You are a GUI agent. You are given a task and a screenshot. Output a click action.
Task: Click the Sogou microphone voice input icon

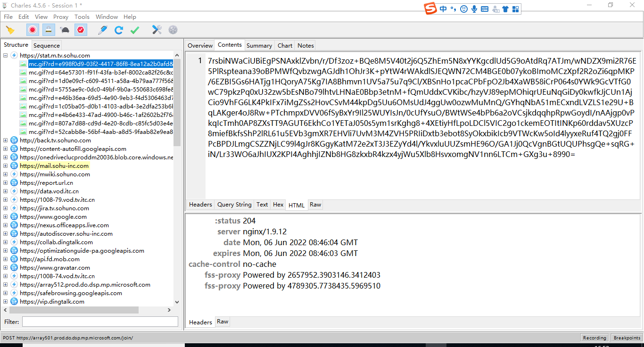pyautogui.click(x=474, y=9)
